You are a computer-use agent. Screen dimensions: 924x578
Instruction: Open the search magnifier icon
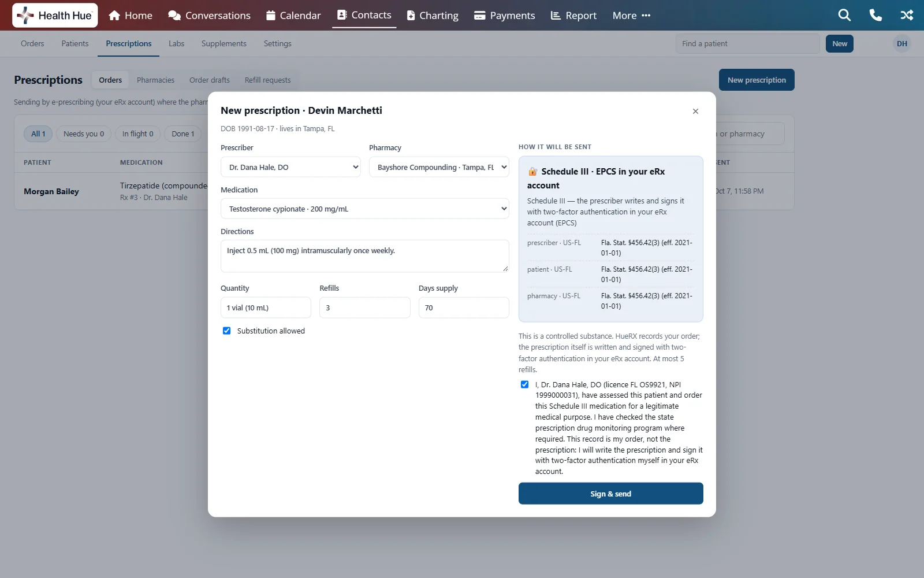click(844, 16)
